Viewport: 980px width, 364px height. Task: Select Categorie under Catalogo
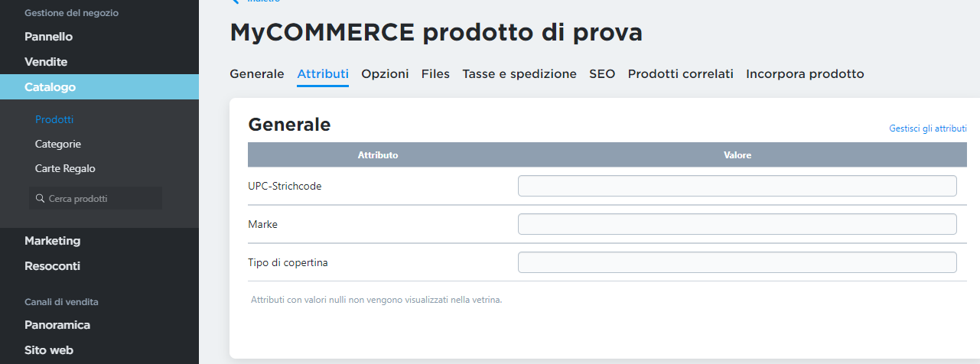[x=58, y=144]
